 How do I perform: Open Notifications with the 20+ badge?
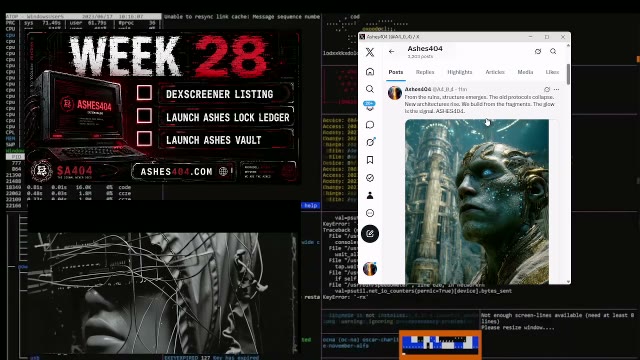click(x=370, y=106)
